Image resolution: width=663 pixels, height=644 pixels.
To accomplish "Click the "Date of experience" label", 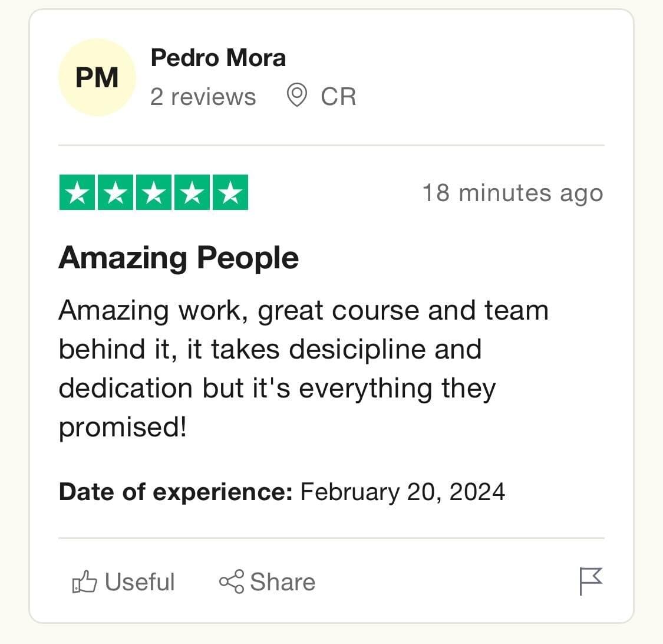I will click(x=176, y=491).
